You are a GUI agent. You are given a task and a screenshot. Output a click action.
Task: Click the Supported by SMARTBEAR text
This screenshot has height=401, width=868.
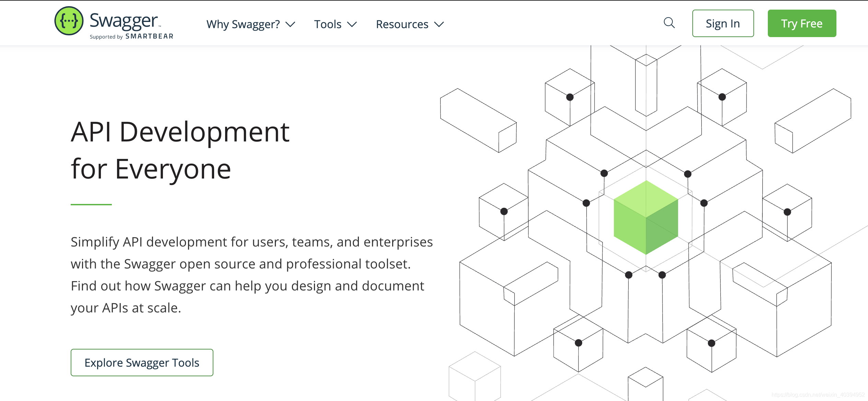point(131,36)
